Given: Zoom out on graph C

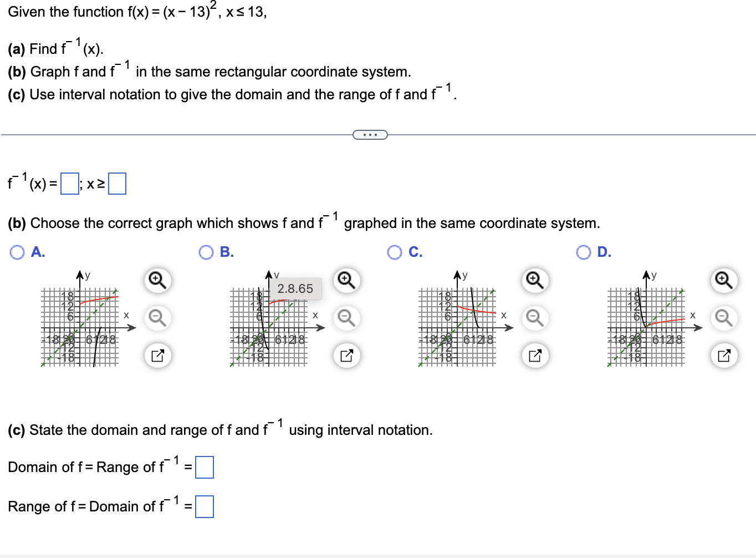Looking at the screenshot, I should (534, 318).
